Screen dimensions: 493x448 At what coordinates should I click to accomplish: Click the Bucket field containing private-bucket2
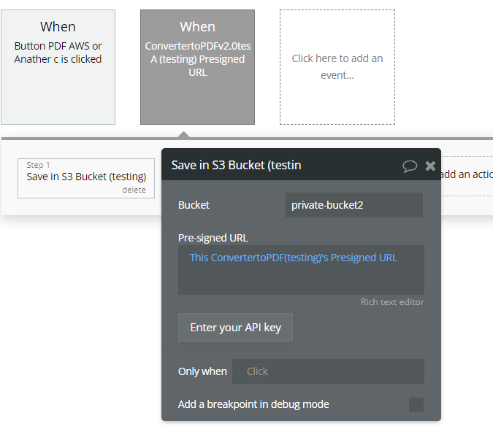pyautogui.click(x=353, y=205)
